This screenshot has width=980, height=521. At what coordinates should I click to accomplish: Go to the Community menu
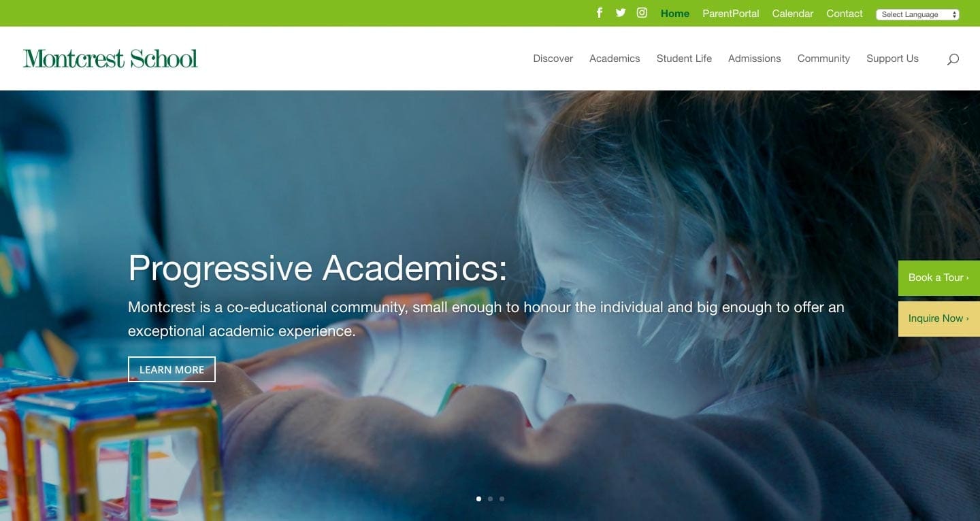coord(823,58)
